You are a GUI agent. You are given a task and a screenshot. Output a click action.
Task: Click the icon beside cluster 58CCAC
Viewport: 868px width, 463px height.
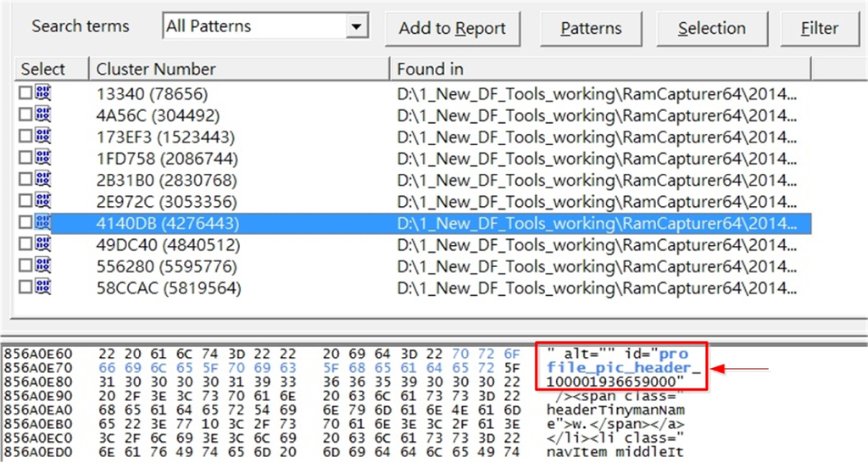[42, 287]
